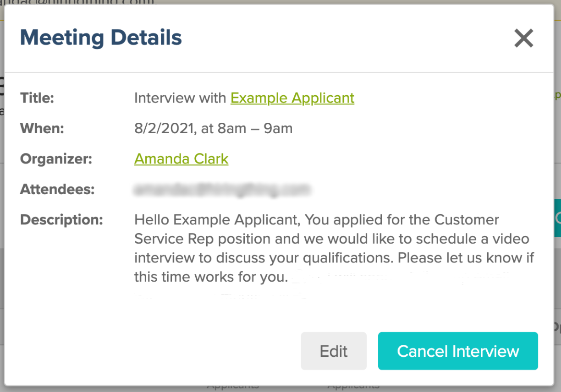The width and height of the screenshot is (561, 392).
Task: Click the Cancel Interview button
Action: [x=457, y=351]
